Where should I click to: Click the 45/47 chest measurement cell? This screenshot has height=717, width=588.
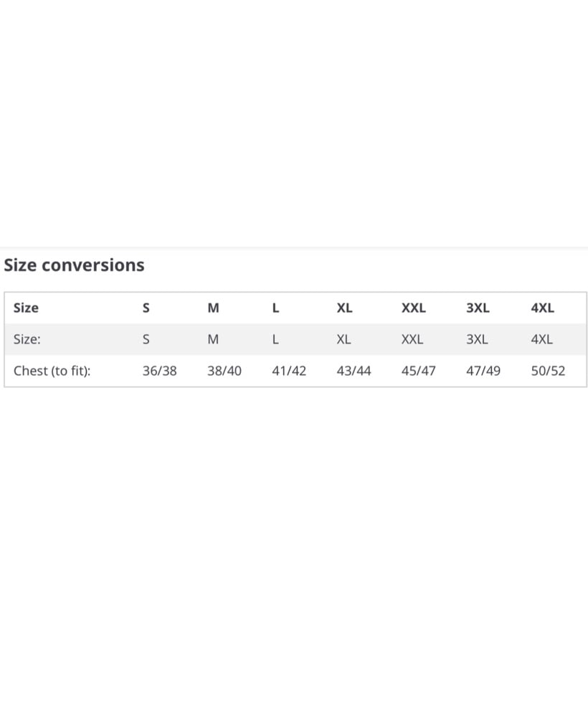click(x=418, y=371)
